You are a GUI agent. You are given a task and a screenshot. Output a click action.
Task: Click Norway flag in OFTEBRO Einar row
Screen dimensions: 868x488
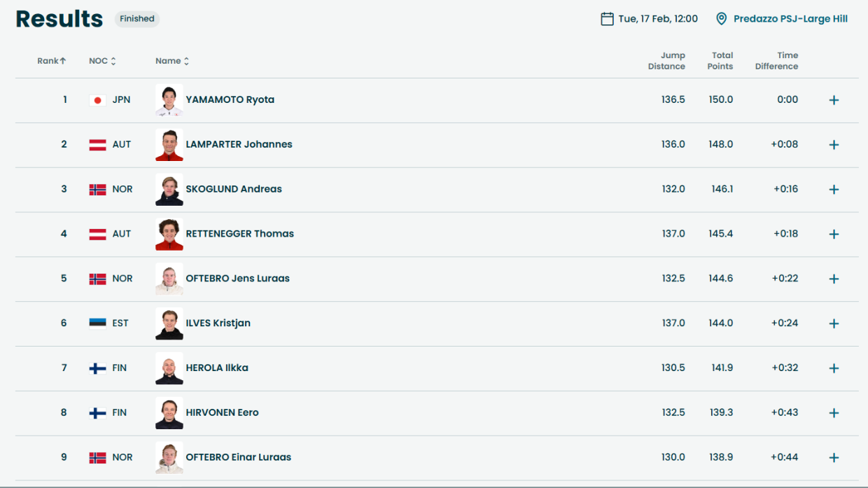pos(97,458)
